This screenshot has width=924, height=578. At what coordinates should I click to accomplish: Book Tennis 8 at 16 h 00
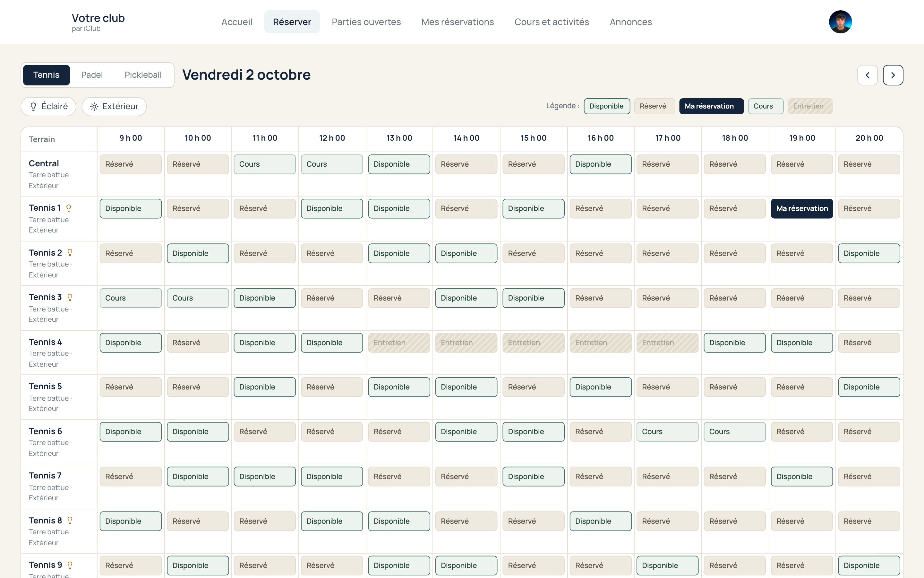[x=601, y=521]
